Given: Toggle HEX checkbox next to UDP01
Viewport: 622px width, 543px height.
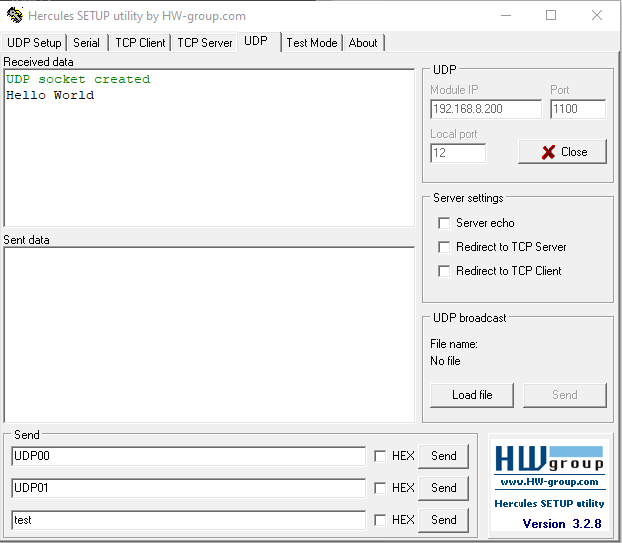Looking at the screenshot, I should coord(380,488).
